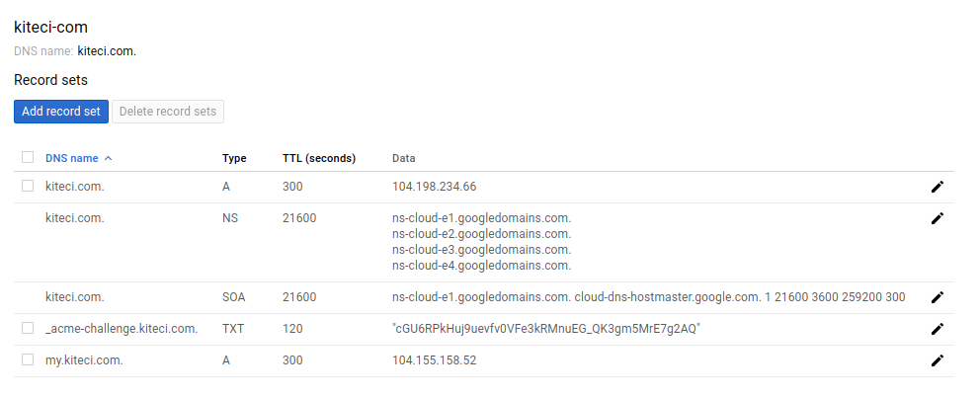The width and height of the screenshot is (980, 397).
Task: Click the TTL (seconds) column header
Action: [319, 158]
